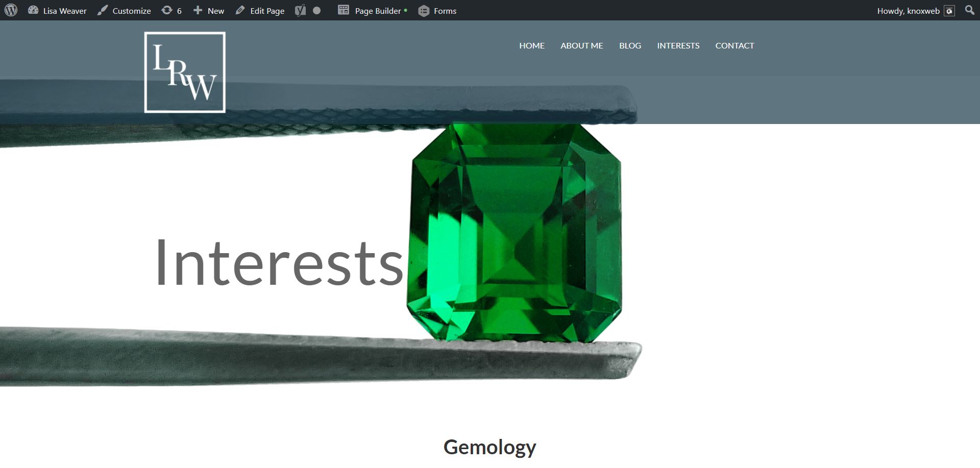Viewport: 980px width, 468px height.
Task: Open the CONTACT menu link
Action: (x=734, y=45)
